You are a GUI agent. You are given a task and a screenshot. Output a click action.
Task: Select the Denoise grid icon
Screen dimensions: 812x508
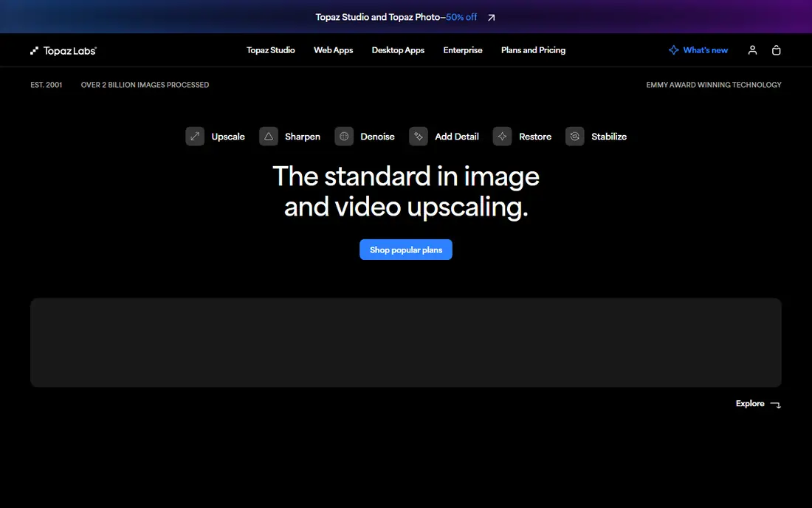click(x=344, y=137)
